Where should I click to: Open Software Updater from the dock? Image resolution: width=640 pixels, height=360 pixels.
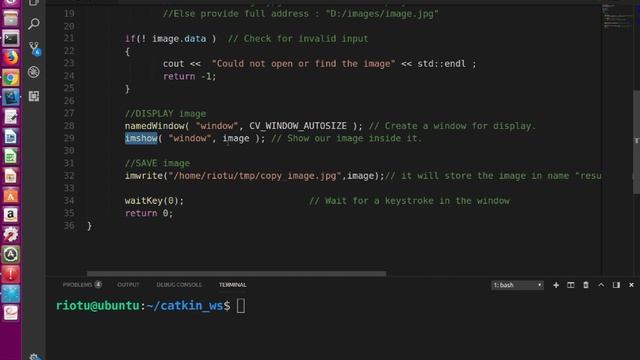(x=11, y=254)
